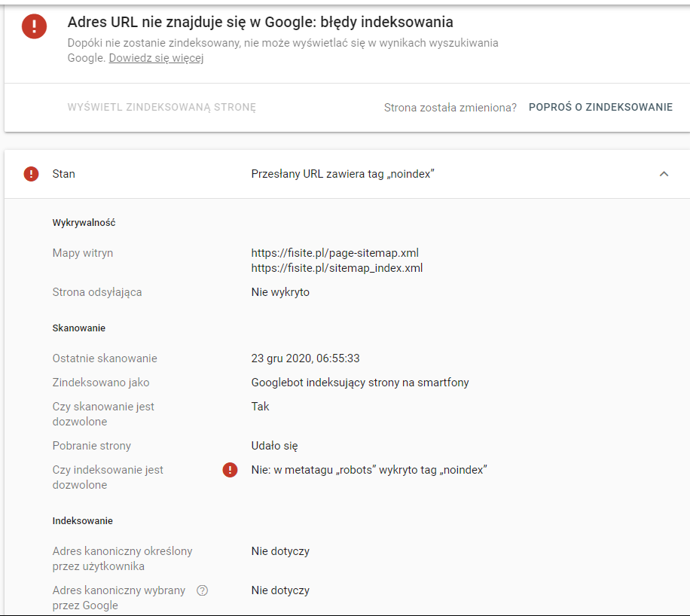Click the Przesłany URL zawiera tag noindex status text
This screenshot has width=690, height=616.
[x=343, y=174]
